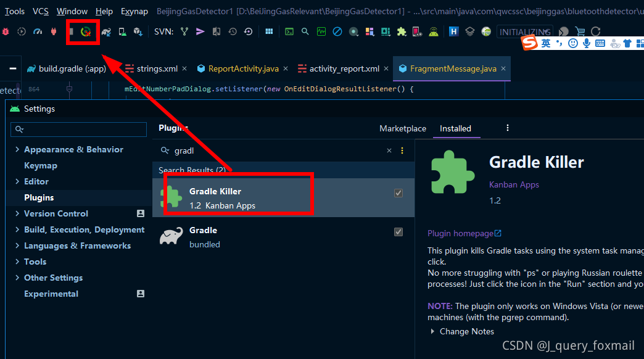Image resolution: width=644 pixels, height=359 pixels.
Task: Open the INITIALIZING configuration dropdown
Action: (524, 31)
